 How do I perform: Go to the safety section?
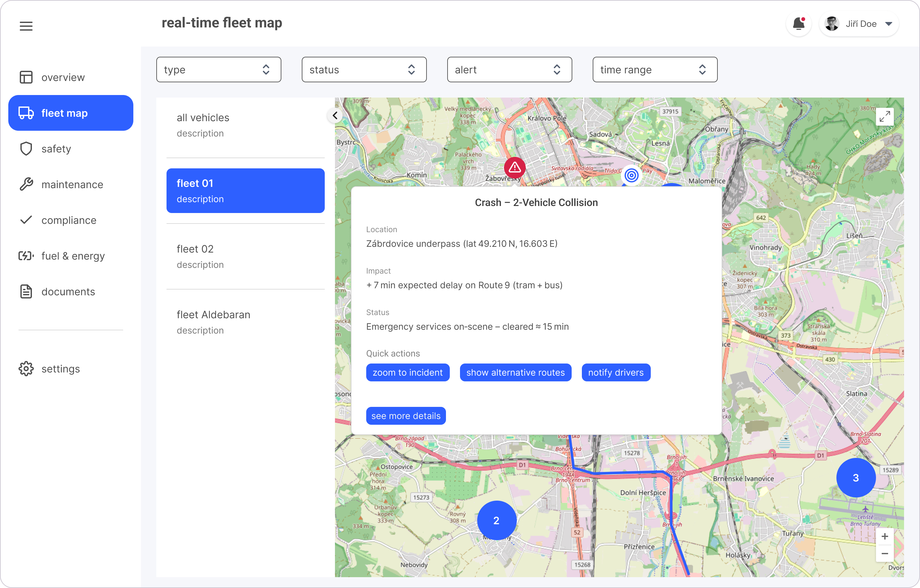(x=56, y=149)
